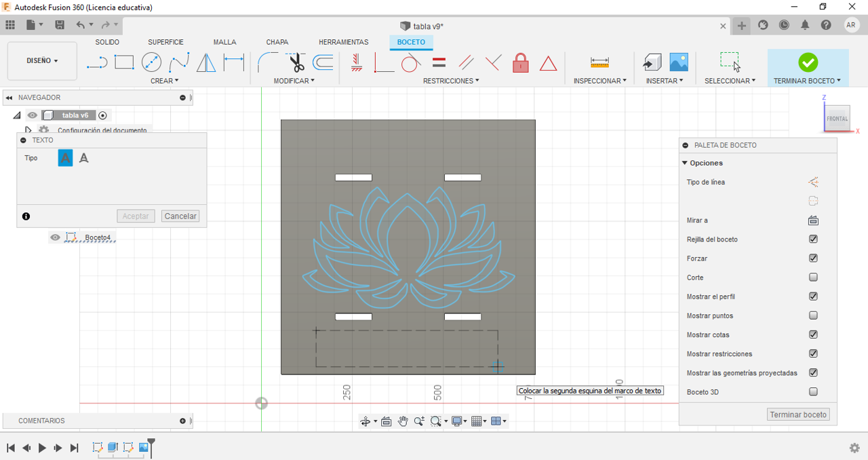Screen dimensions: 868x460
Task: Open the data panel grid icon
Action: 10,25
